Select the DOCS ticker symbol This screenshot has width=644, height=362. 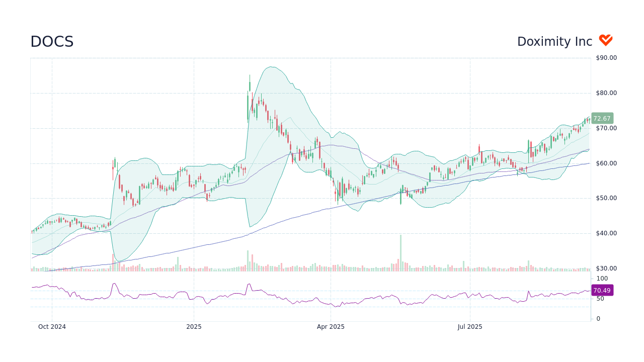[x=51, y=41]
